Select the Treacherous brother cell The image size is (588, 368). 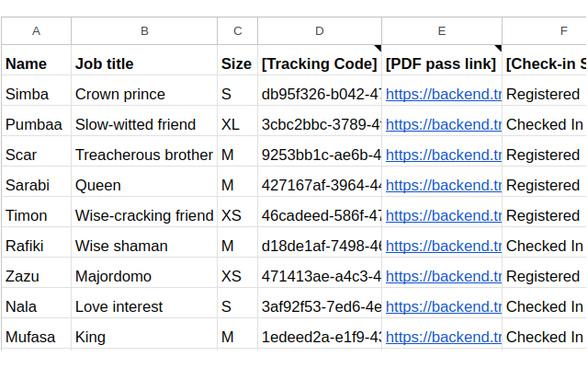tap(144, 155)
